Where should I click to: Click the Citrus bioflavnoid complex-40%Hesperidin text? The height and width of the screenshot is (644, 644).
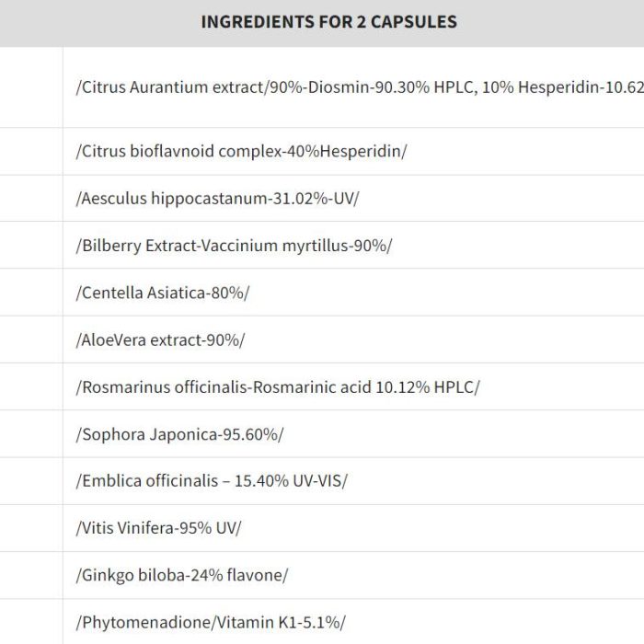(241, 151)
